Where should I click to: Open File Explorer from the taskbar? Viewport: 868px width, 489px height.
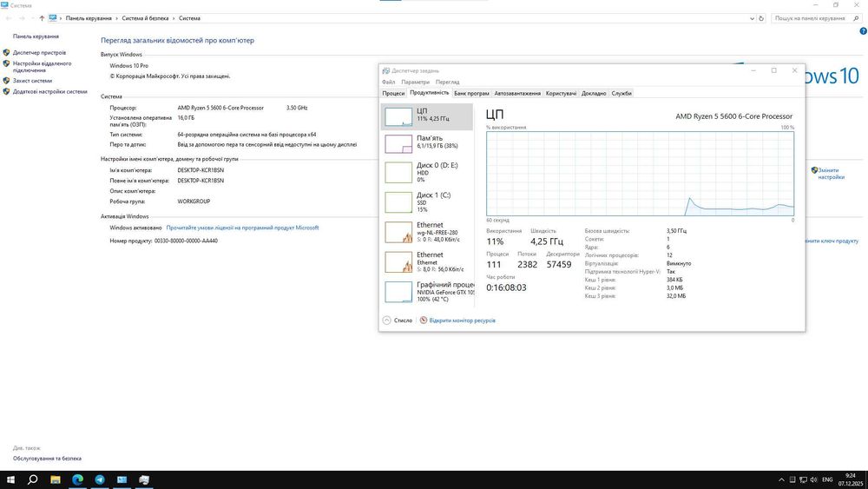point(56,479)
